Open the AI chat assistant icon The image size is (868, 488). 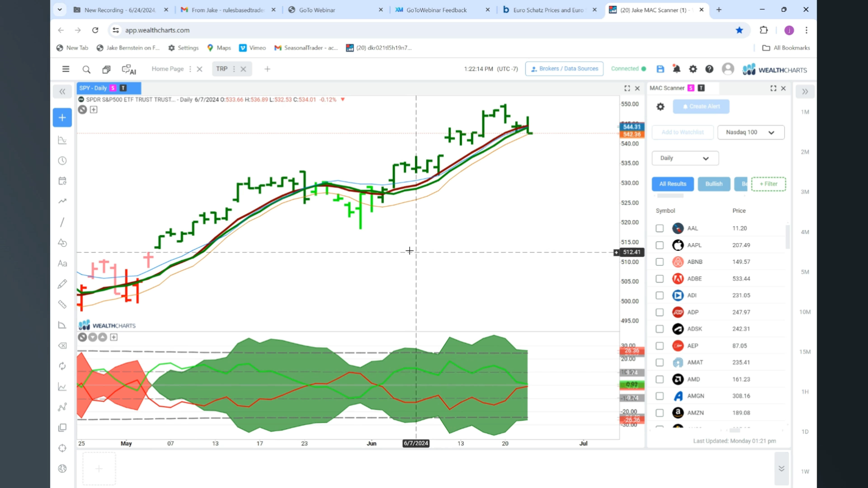129,69
